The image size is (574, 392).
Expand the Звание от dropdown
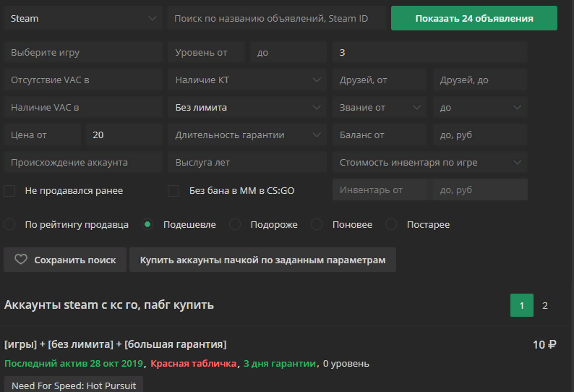380,107
